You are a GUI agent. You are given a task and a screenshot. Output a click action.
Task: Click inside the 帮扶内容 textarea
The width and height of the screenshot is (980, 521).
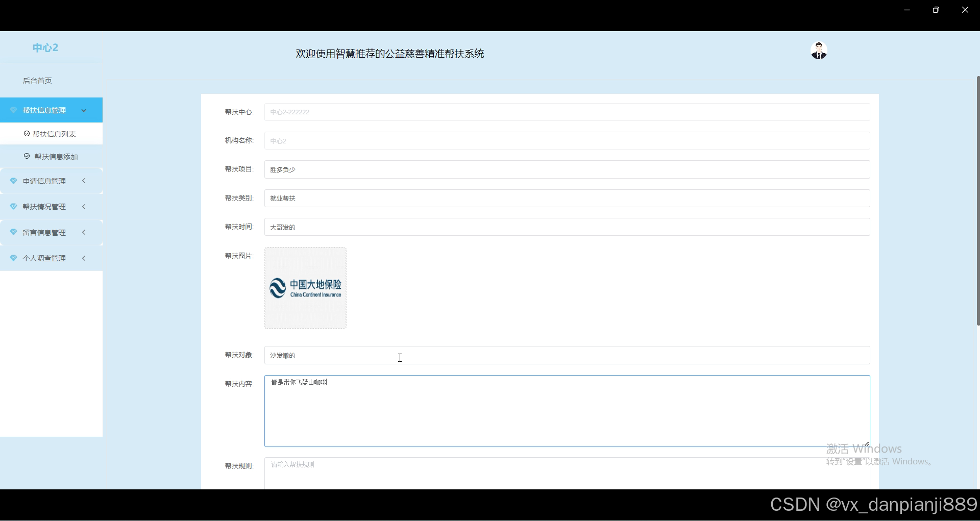point(567,411)
